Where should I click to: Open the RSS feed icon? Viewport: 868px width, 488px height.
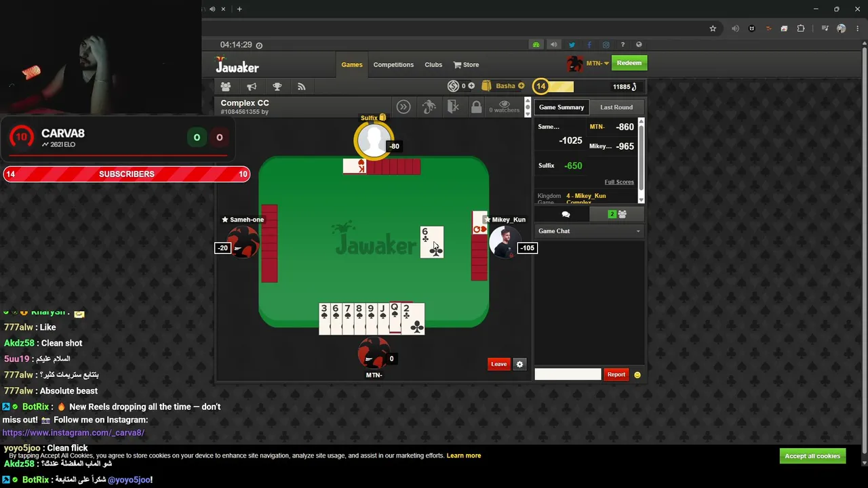pyautogui.click(x=302, y=87)
